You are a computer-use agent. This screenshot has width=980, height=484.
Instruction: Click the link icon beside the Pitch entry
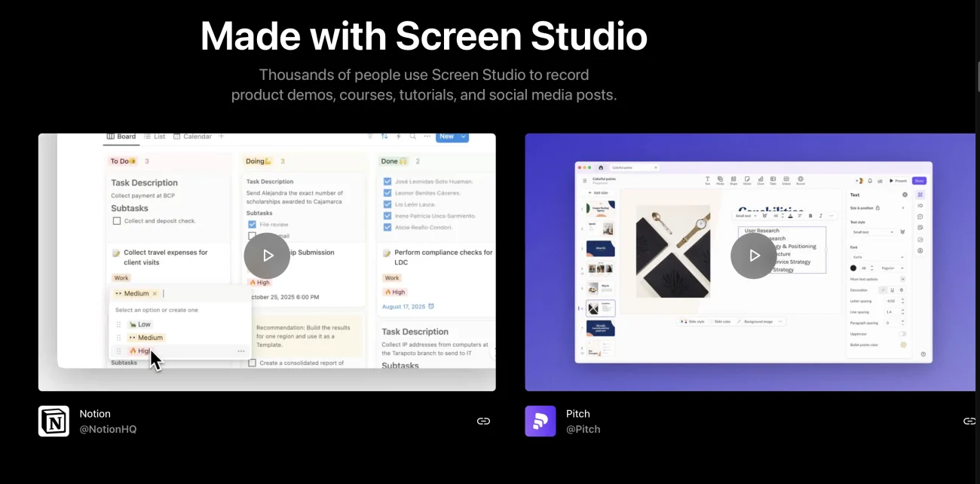[x=969, y=421]
